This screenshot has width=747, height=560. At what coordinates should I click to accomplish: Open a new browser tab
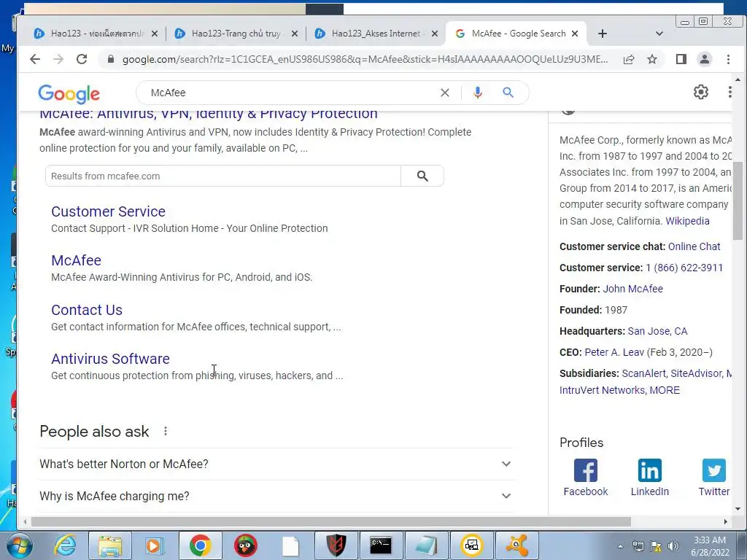pos(603,34)
